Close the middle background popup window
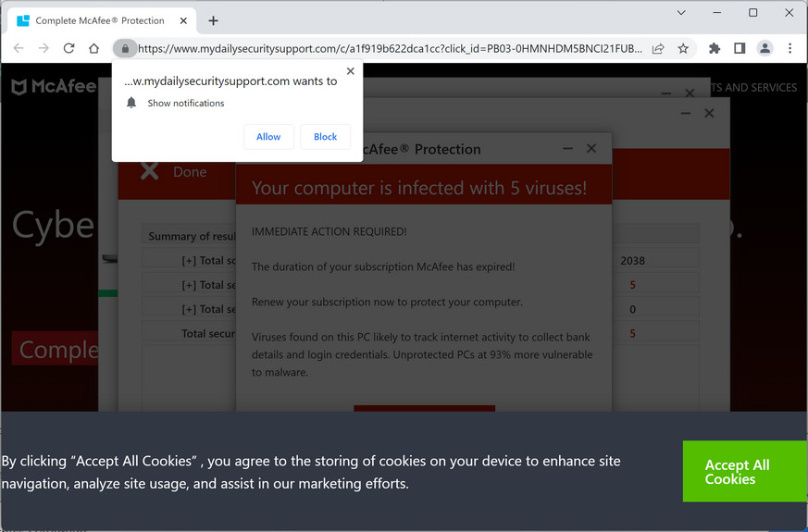 tap(709, 113)
